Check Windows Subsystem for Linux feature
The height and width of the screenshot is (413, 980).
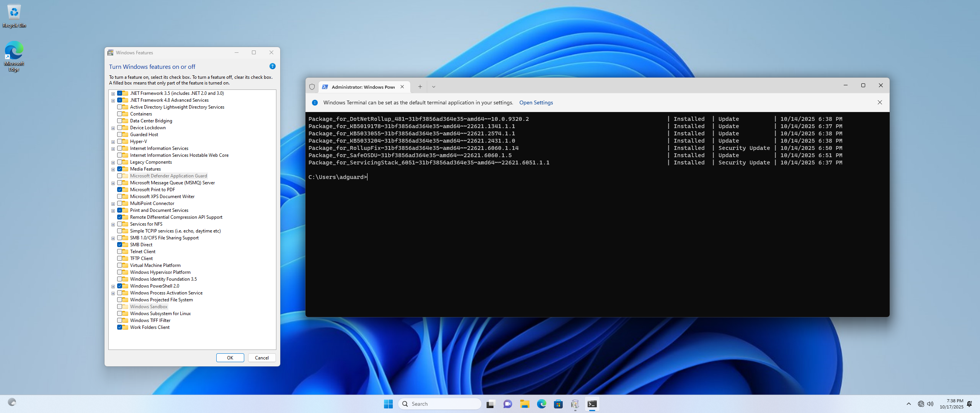point(120,314)
